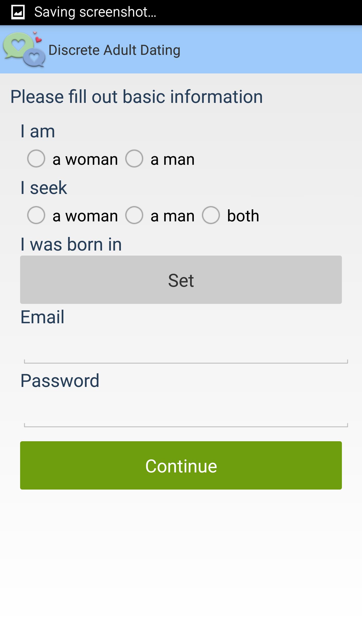
Task: Select "a woman" under I am
Action: click(x=36, y=159)
